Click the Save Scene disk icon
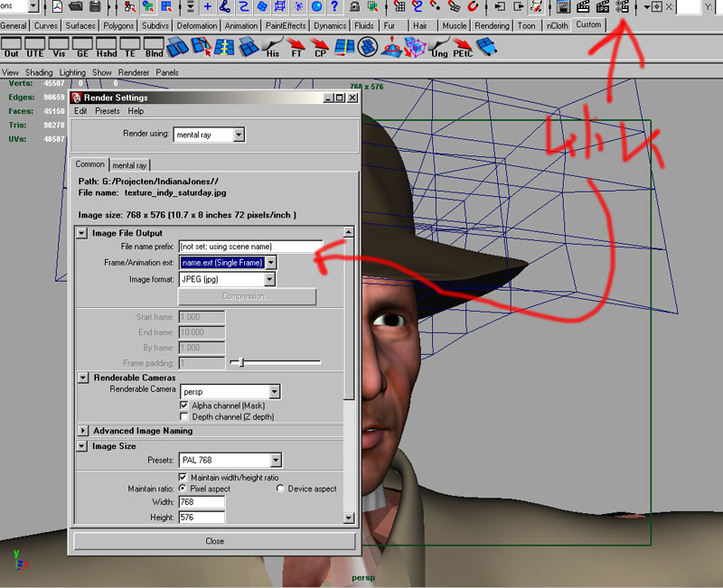 point(95,6)
